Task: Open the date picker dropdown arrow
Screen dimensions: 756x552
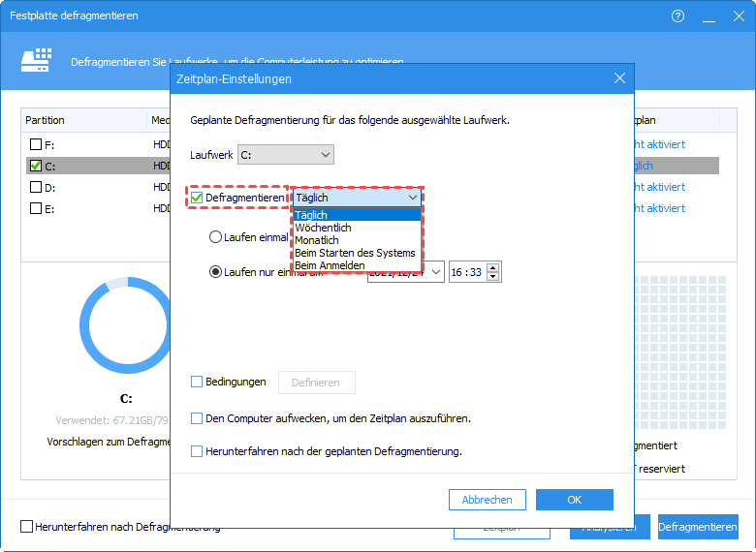Action: coord(434,272)
